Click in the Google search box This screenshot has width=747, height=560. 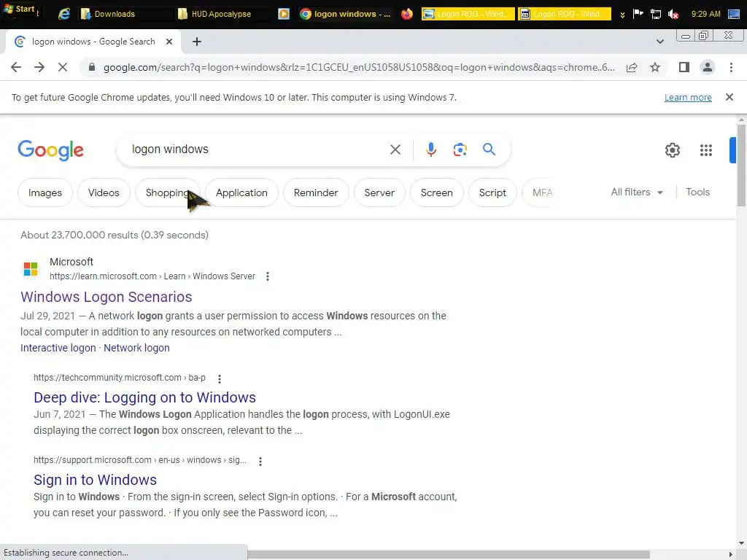[255, 149]
